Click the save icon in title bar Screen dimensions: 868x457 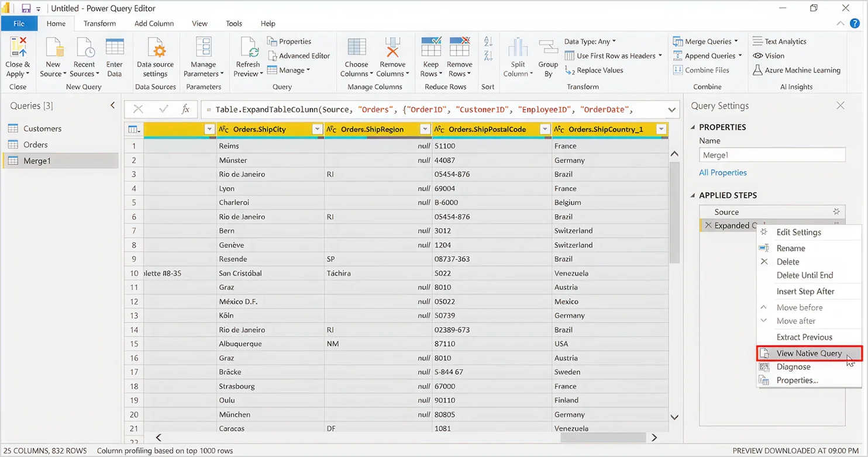(26, 8)
